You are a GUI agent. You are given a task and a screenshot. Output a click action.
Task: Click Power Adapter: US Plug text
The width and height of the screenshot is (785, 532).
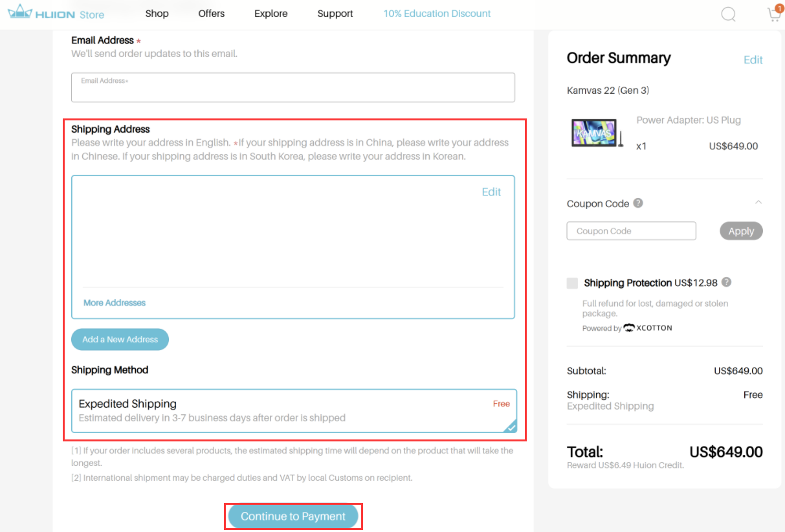point(689,120)
